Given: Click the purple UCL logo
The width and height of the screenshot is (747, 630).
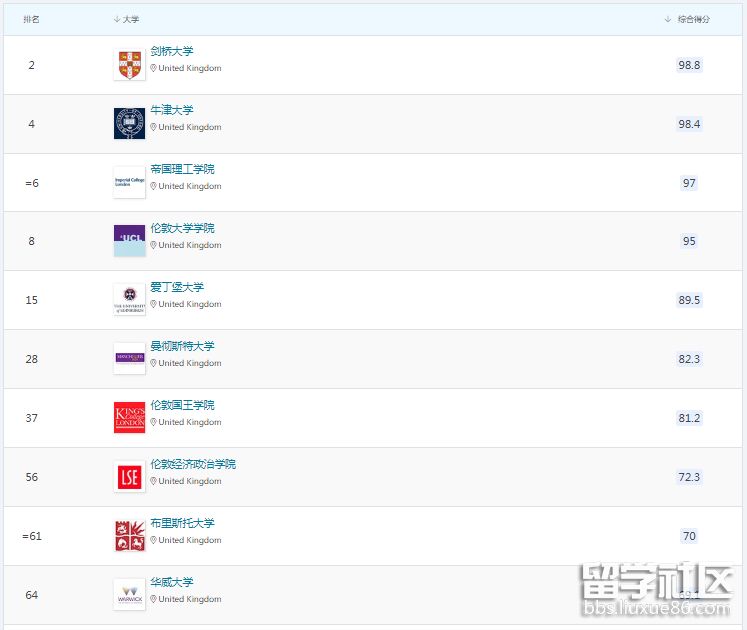Looking at the screenshot, I should click(x=129, y=241).
